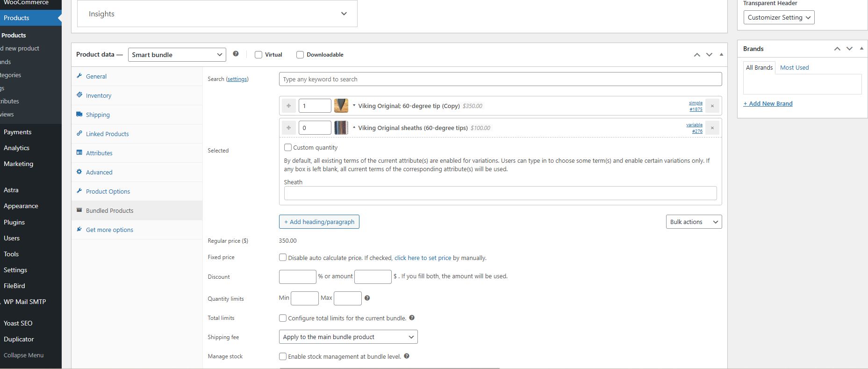
Task: Enable the Virtual checkbox
Action: [x=258, y=55]
